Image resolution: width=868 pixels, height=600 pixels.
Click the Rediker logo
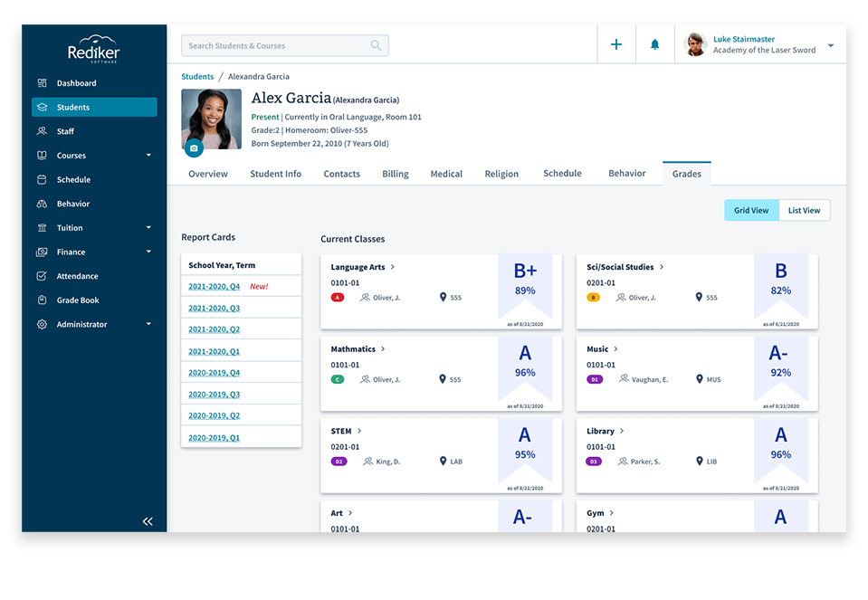point(93,49)
